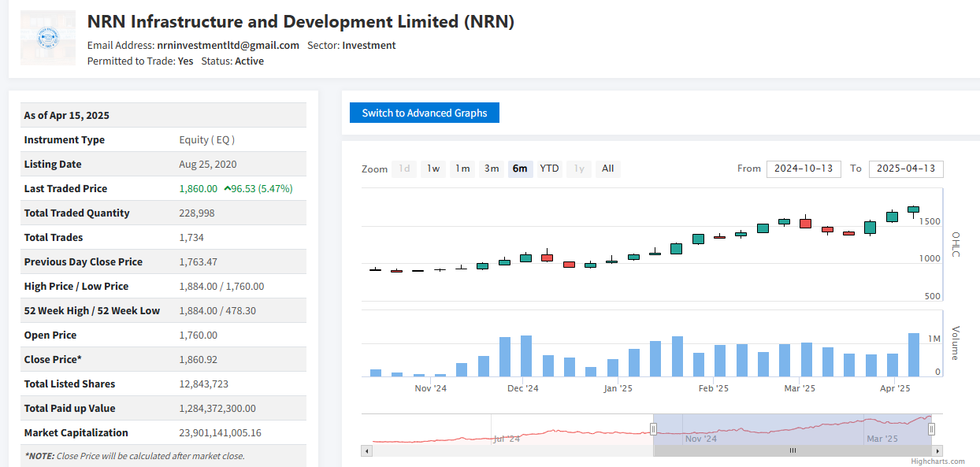Image resolution: width=980 pixels, height=467 pixels.
Task: Click the close price 1,860.92
Action: 199,359
